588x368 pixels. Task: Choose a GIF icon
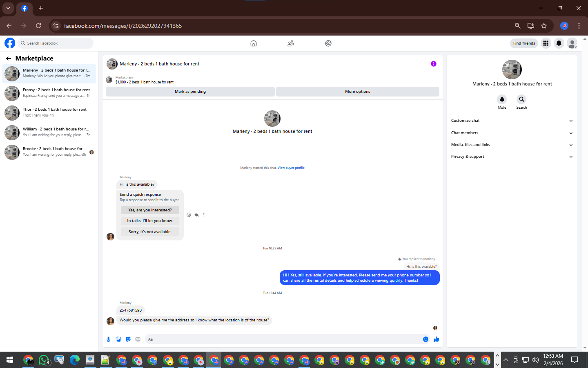[x=138, y=339]
